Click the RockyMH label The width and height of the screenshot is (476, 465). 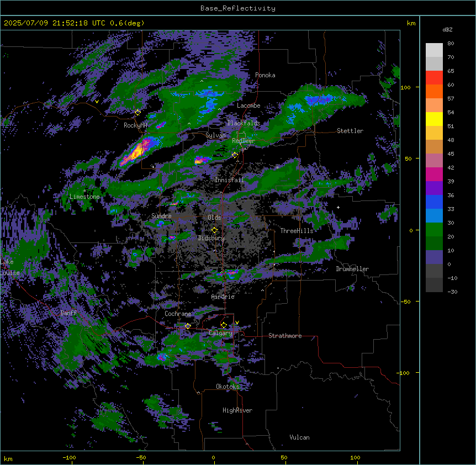pyautogui.click(x=135, y=125)
